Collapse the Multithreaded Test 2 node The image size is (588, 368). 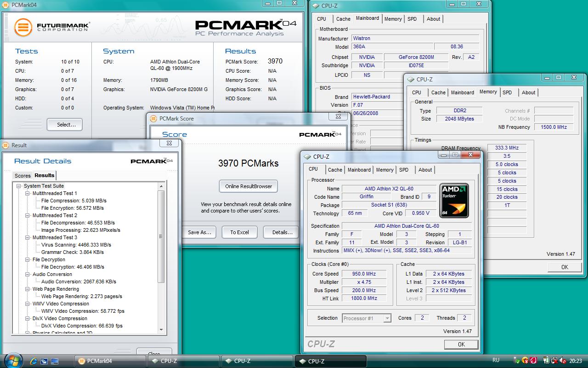coord(28,215)
